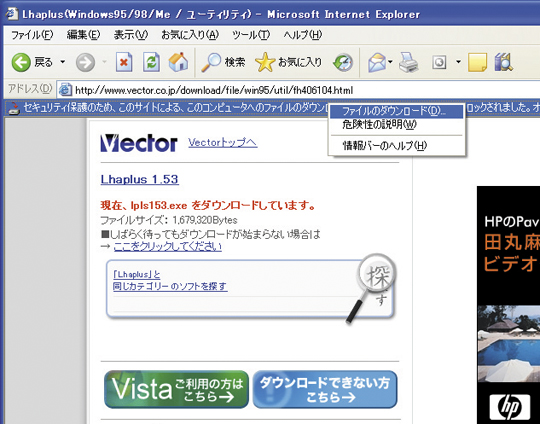Viewport: 540px width, 424px height.
Task: Click the IE page icon in the title bar
Action: [12, 14]
